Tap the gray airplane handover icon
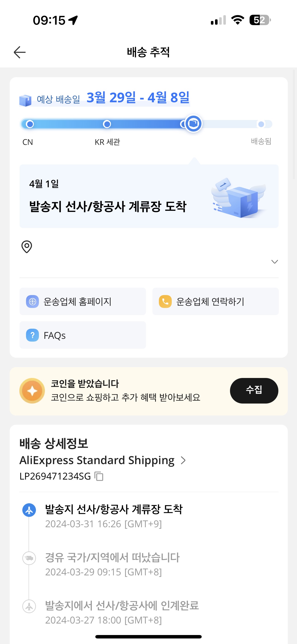Viewport: 297px width, 644px height. tap(29, 606)
